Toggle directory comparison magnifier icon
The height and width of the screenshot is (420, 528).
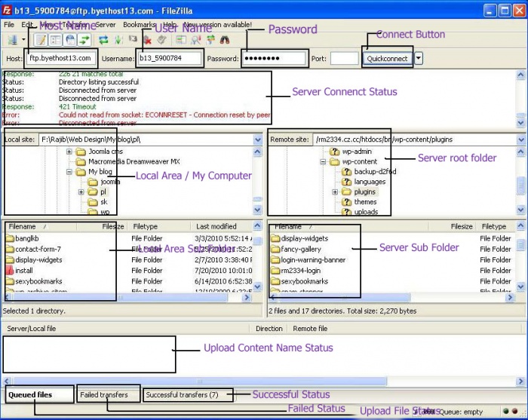[x=195, y=40]
